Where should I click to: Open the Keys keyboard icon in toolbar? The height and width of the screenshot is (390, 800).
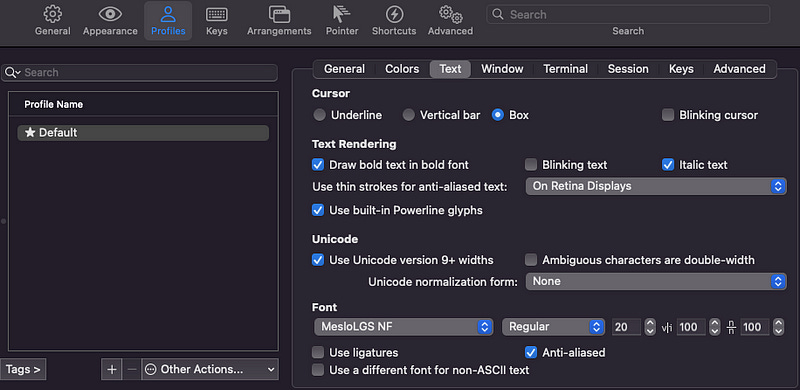coord(216,14)
